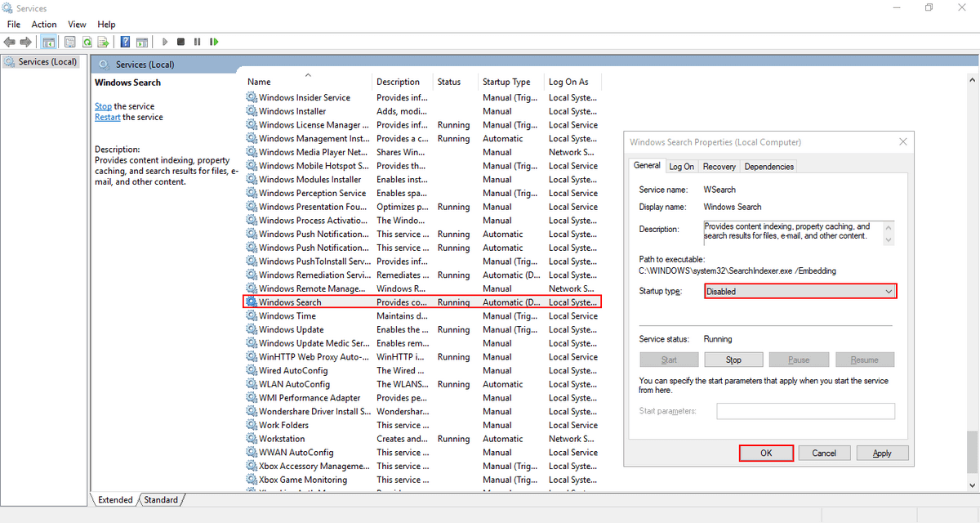Viewport: 980px width, 523px height.
Task: Click the gear icon beside Windows Installer
Action: point(252,111)
